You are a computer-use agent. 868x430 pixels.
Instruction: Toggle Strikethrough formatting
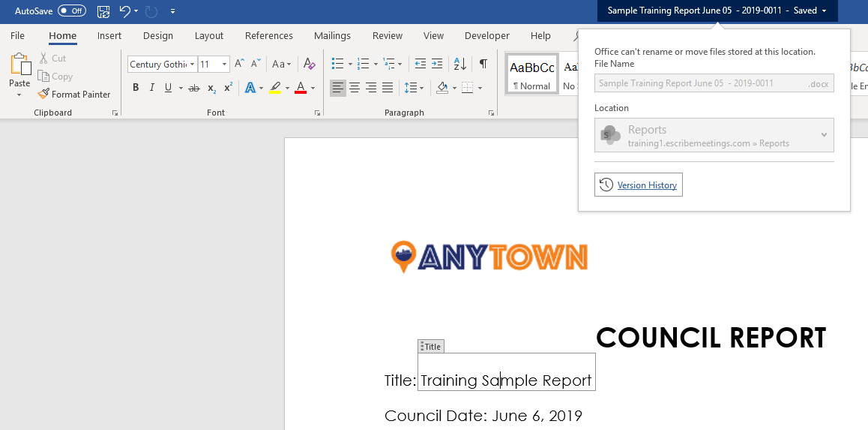point(193,88)
